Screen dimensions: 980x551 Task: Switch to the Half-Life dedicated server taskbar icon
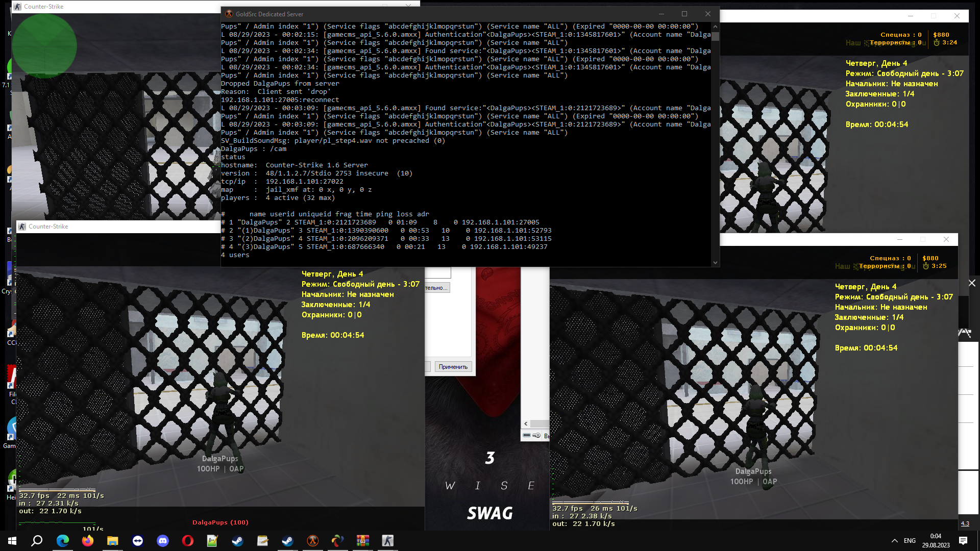pyautogui.click(x=312, y=541)
